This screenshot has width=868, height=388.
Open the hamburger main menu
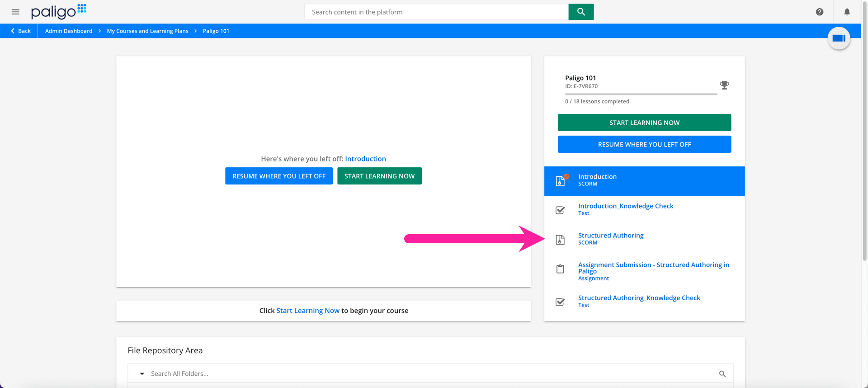pyautogui.click(x=15, y=12)
